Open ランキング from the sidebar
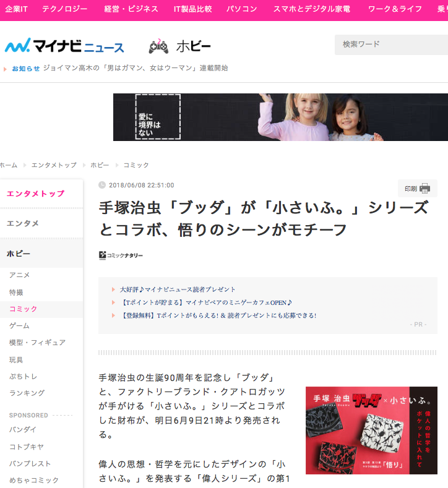This screenshot has height=488, width=448. click(x=27, y=393)
